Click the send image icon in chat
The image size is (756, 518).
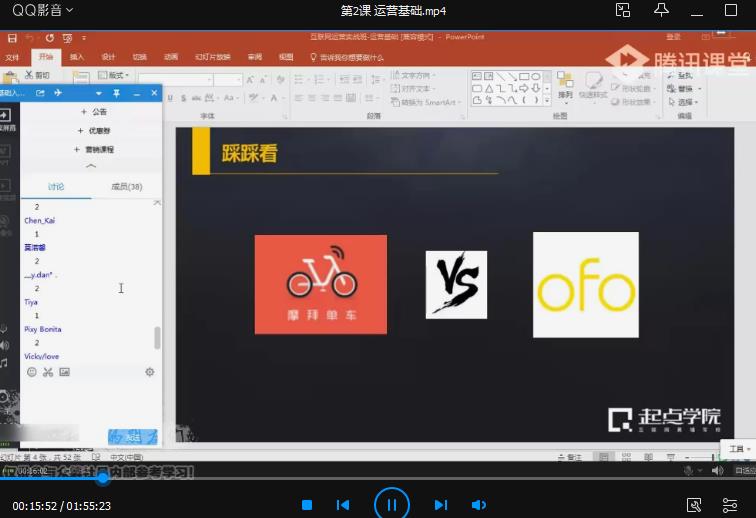[64, 372]
